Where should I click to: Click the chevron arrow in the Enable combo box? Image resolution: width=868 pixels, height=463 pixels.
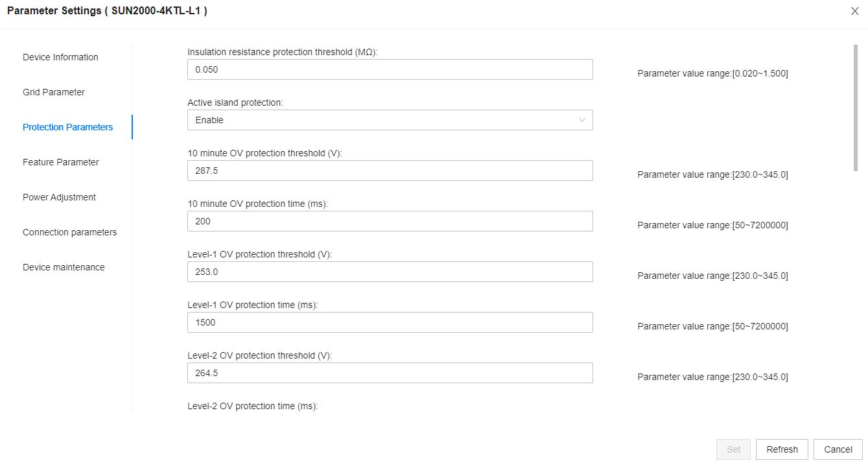pos(581,120)
